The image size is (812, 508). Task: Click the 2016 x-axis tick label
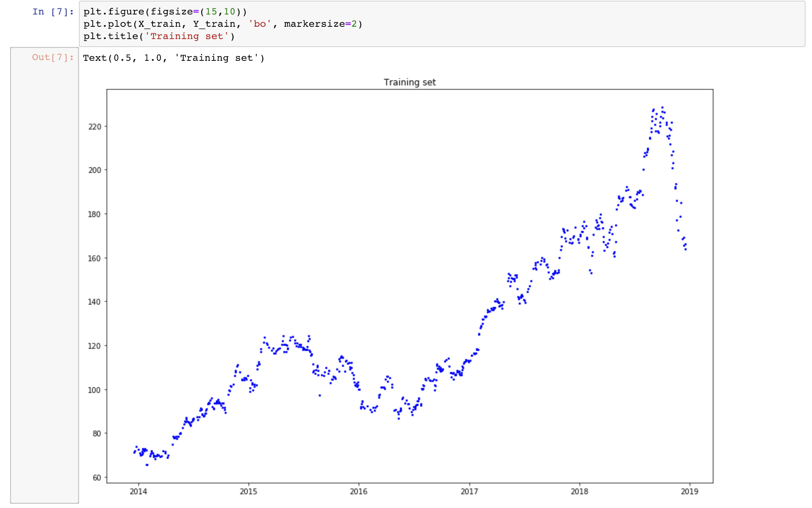pyautogui.click(x=359, y=491)
